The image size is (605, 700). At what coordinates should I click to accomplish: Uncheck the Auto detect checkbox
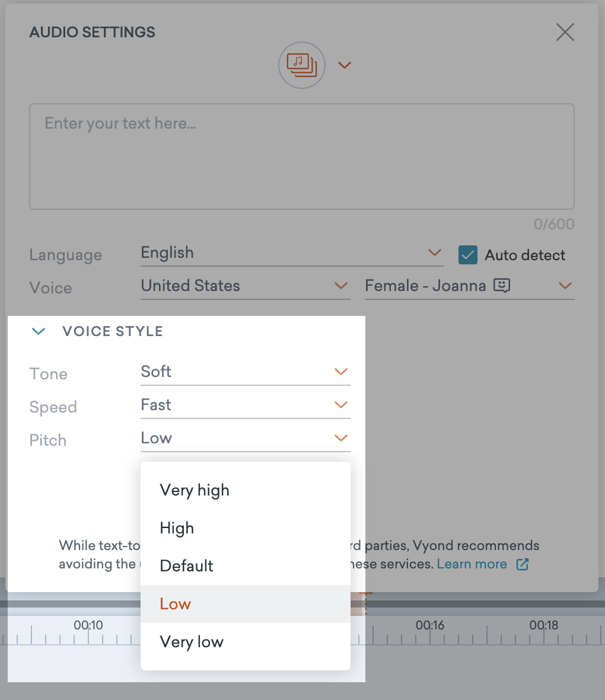tap(468, 255)
